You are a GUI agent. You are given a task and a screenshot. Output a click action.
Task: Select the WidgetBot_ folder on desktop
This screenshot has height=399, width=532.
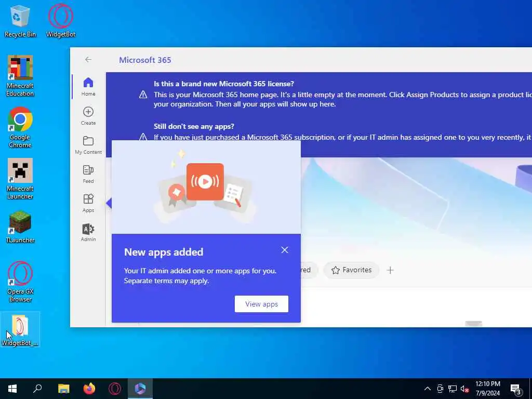[x=20, y=330]
